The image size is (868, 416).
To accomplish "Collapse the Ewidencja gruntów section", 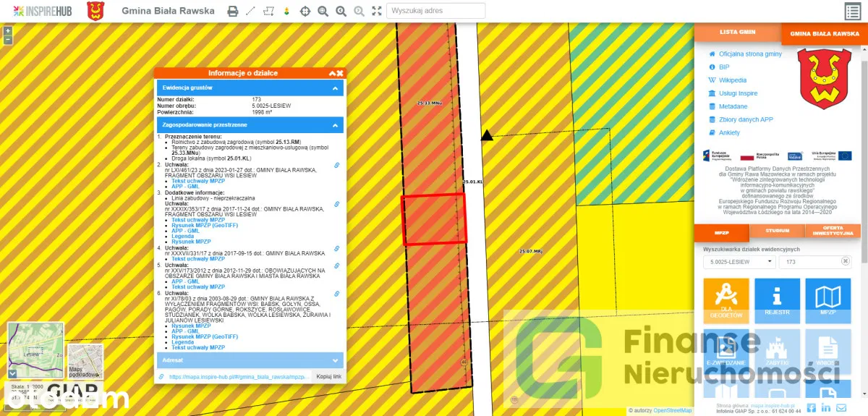I will (x=335, y=88).
